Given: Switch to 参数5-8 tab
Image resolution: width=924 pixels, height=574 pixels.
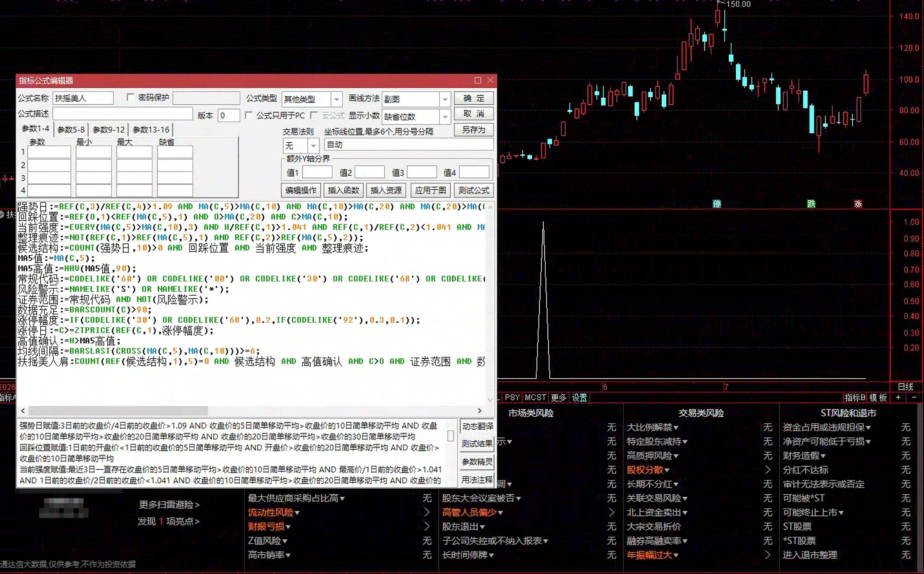Looking at the screenshot, I should 71,130.
